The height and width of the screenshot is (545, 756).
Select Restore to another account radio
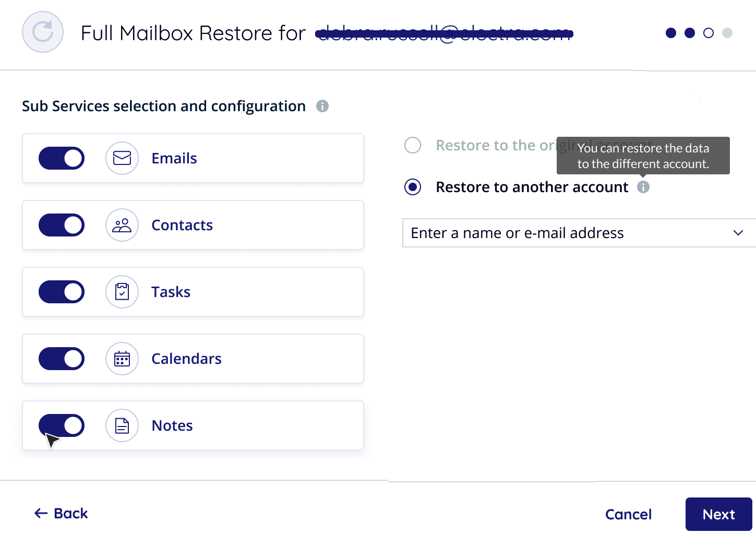(413, 187)
